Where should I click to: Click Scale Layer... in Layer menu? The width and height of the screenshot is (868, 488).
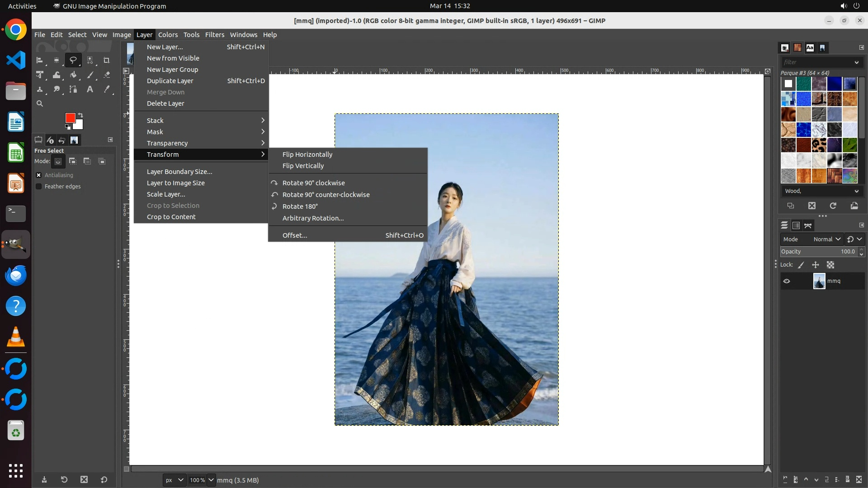[166, 194]
